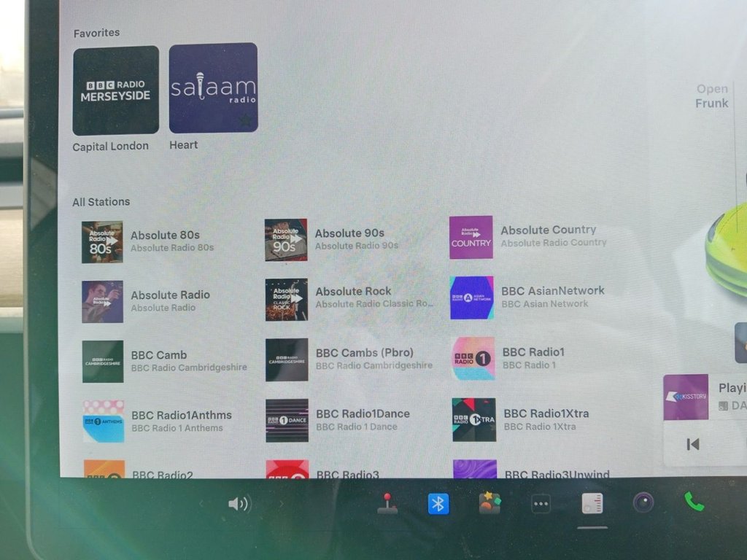This screenshot has width=747, height=560.
Task: Open the KISSTORY now playing card
Action: (686, 397)
